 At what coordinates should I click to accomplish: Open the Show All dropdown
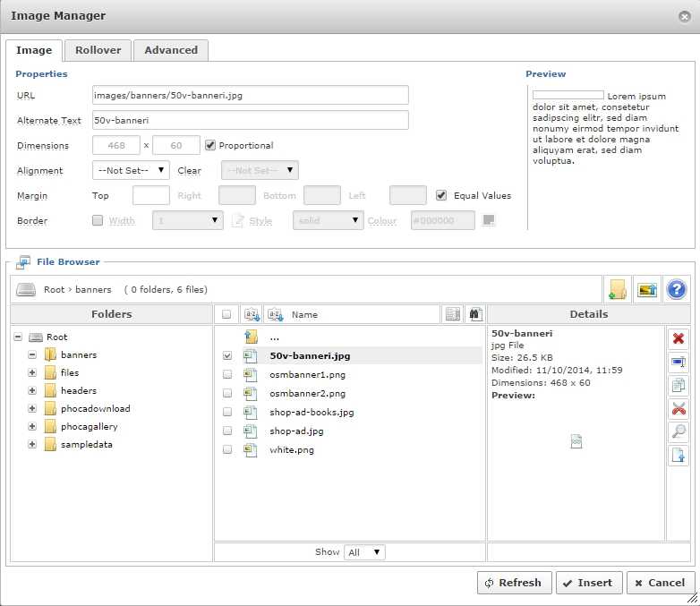[365, 552]
